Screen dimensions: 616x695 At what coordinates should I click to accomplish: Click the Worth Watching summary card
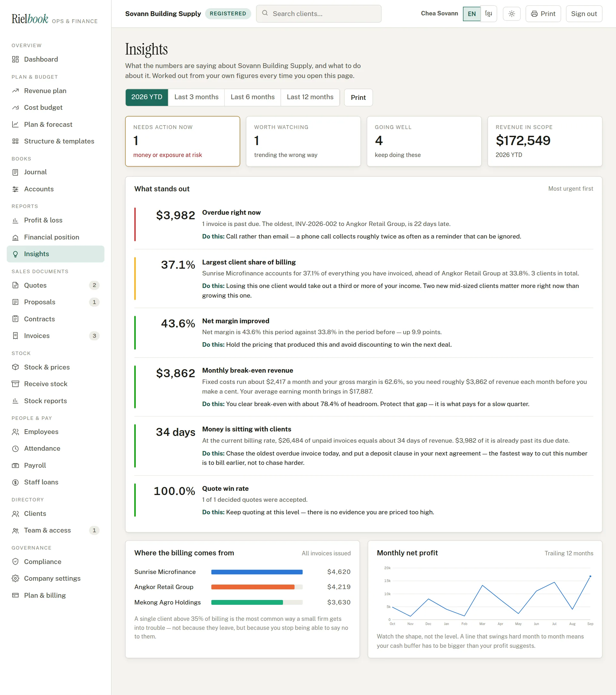point(303,142)
